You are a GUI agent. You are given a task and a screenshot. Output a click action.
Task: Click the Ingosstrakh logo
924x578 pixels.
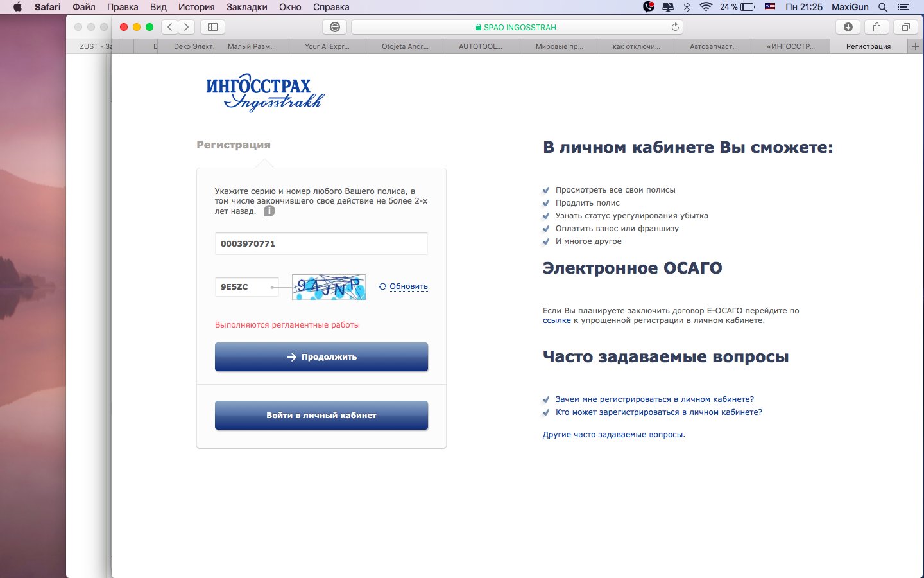[265, 93]
